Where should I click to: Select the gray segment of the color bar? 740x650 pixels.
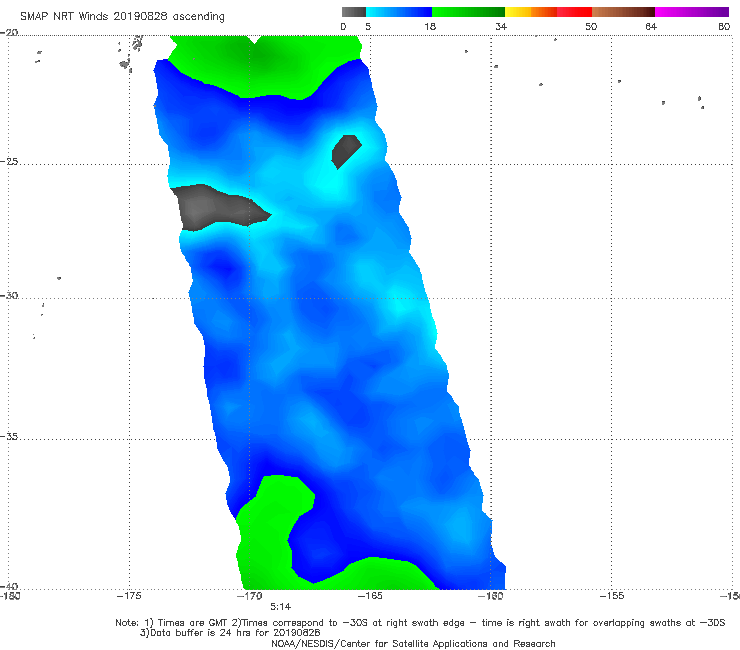pyautogui.click(x=354, y=12)
